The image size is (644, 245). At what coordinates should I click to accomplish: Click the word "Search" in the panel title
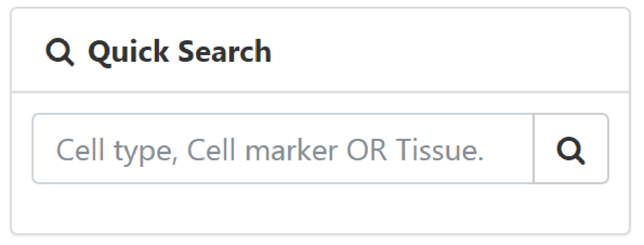click(224, 51)
